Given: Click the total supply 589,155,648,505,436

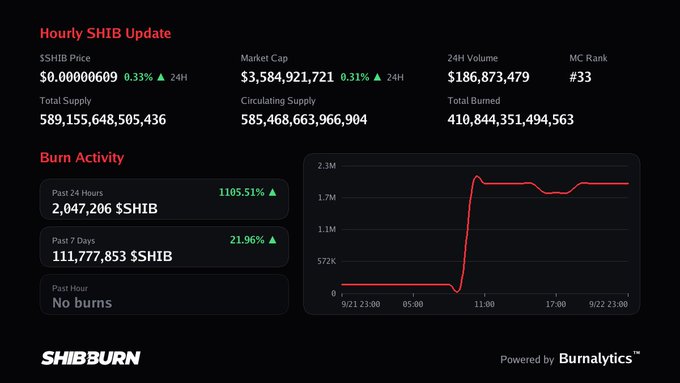Looking at the screenshot, I should coord(103,120).
